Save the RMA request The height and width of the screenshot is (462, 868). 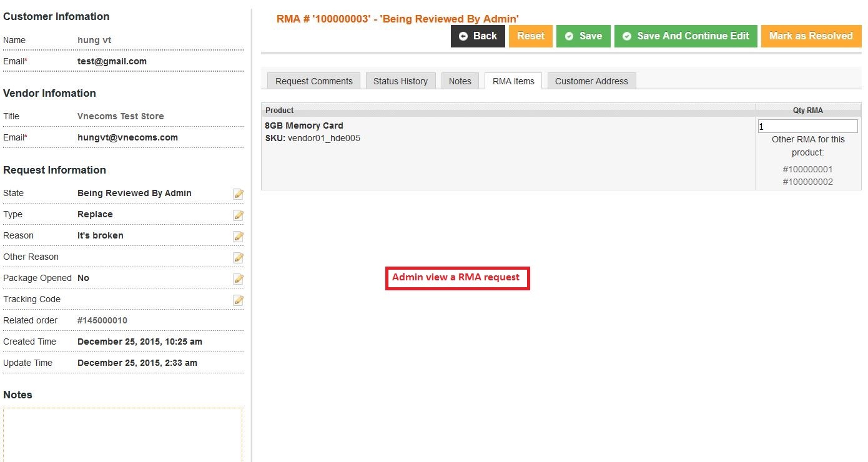click(583, 36)
